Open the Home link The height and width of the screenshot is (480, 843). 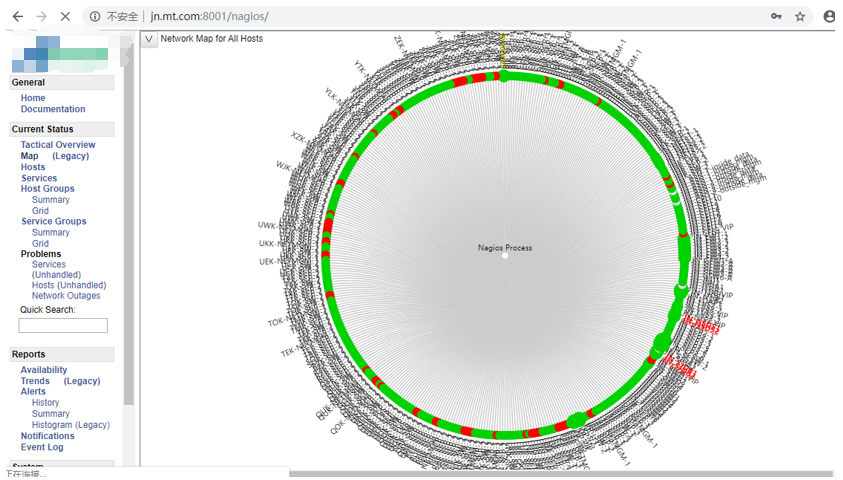tap(33, 98)
